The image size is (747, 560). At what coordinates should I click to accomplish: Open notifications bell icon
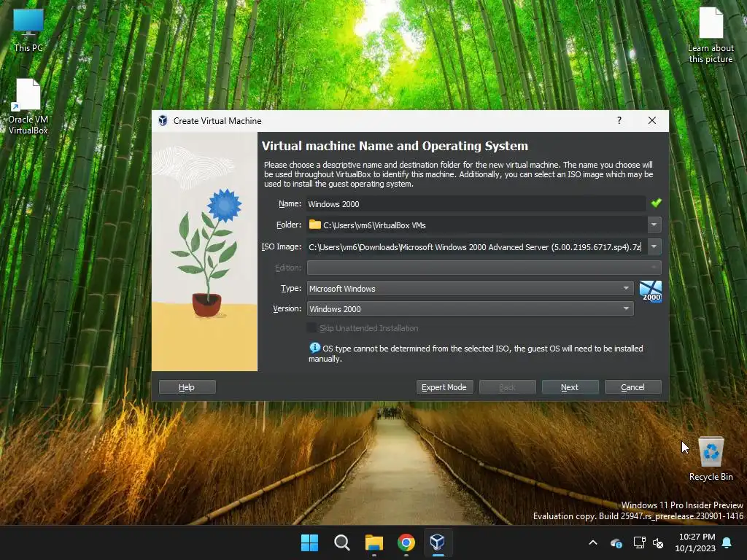click(727, 542)
